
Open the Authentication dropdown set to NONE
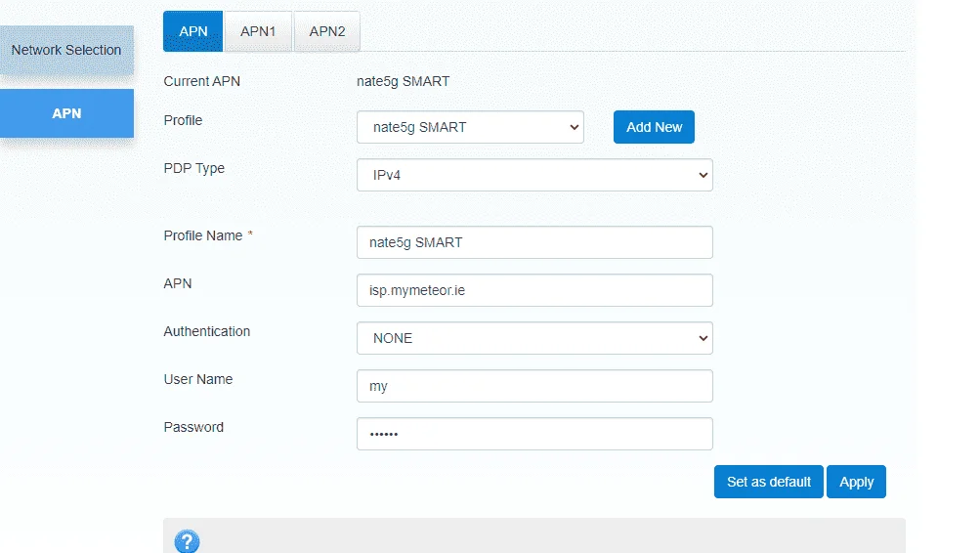[x=534, y=338]
